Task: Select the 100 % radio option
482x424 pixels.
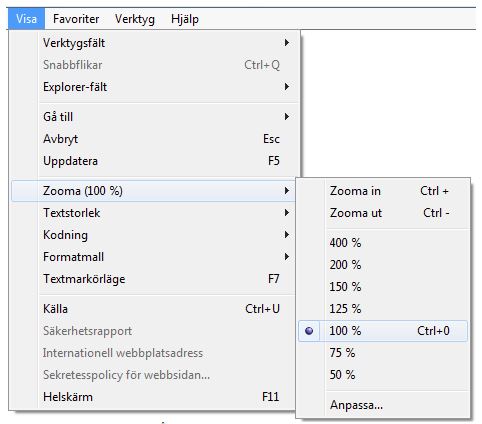Action: [383, 331]
